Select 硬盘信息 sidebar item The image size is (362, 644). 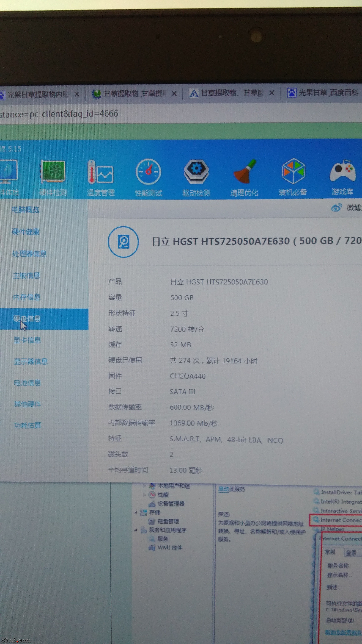point(44,319)
